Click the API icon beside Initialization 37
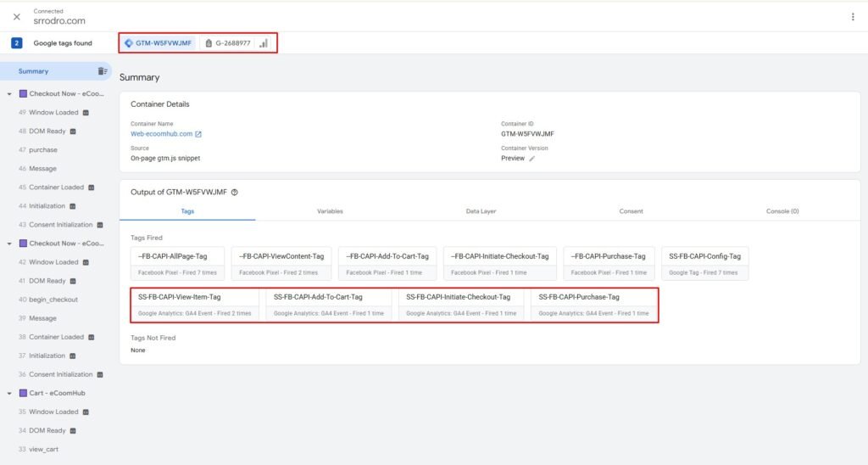This screenshot has width=868, height=465. point(73,356)
